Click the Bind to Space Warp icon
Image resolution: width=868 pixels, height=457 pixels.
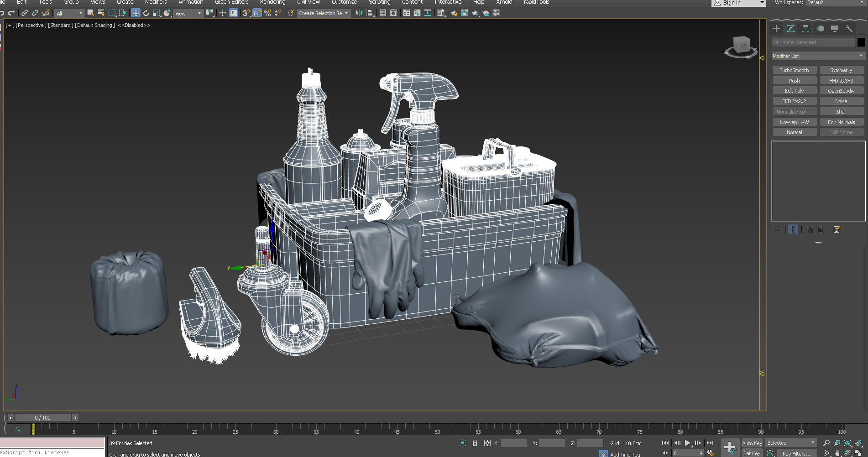click(x=46, y=13)
